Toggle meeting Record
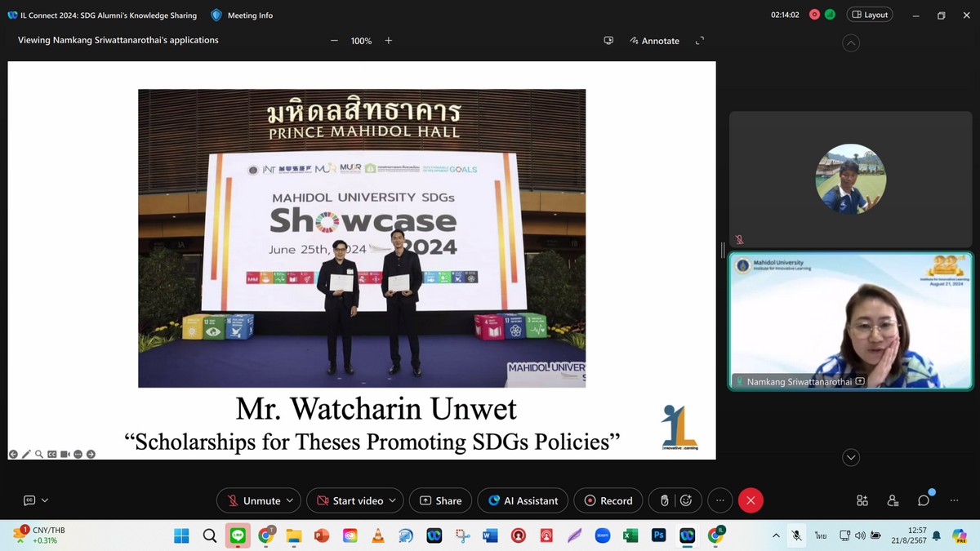Viewport: 980px width, 551px height. point(608,500)
